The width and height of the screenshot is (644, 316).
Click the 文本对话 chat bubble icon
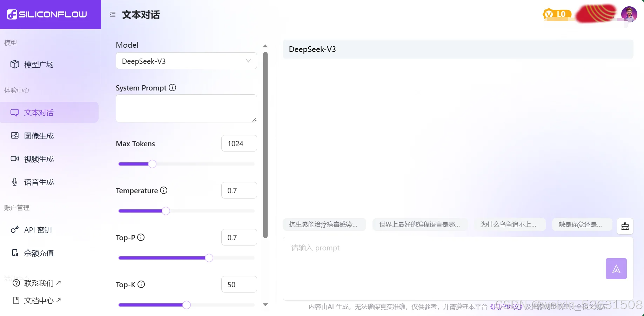tap(15, 113)
